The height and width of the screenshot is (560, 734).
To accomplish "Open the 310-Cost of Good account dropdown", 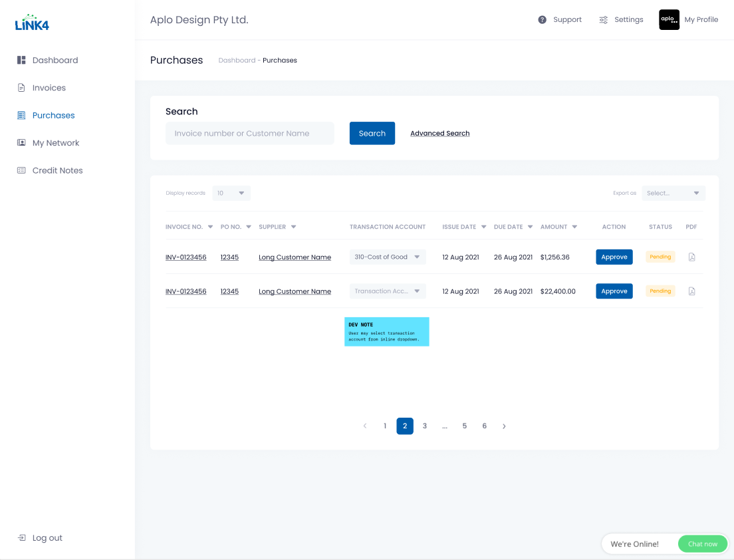I will [x=388, y=257].
